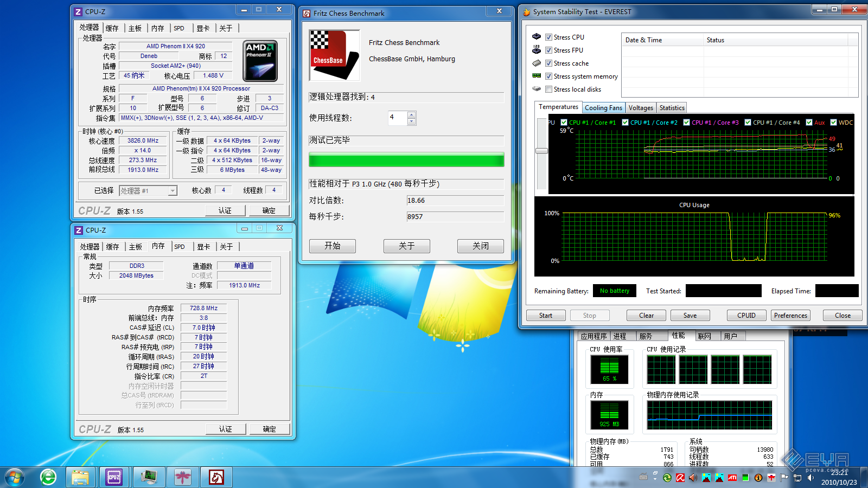Screen dimensions: 868x488
Task: Click the threads number input field
Action: [398, 118]
